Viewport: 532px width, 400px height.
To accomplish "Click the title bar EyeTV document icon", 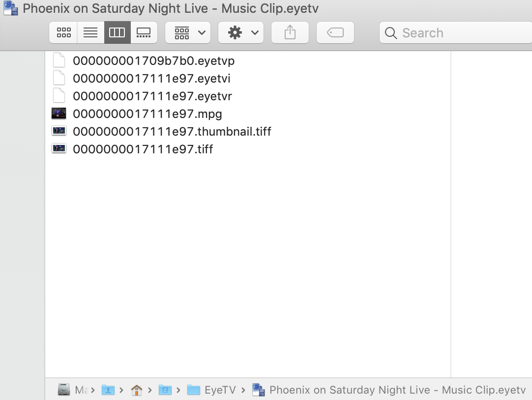I will tap(10, 8).
